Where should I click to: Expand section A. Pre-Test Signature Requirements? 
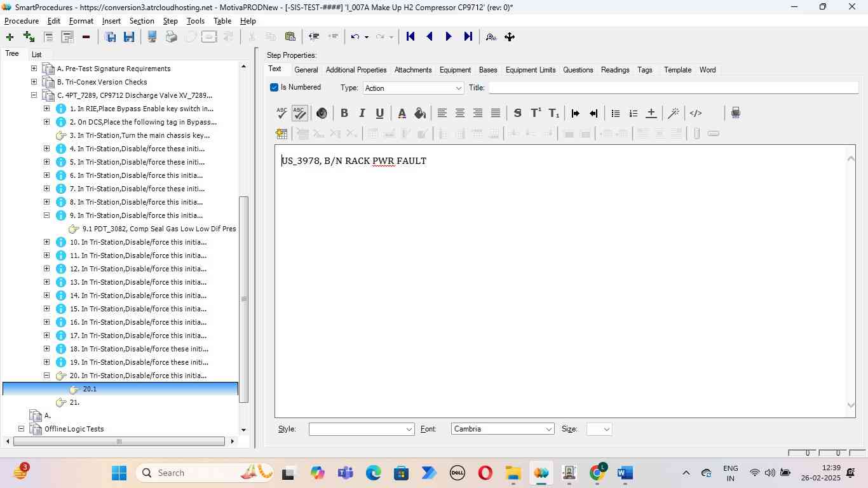34,69
